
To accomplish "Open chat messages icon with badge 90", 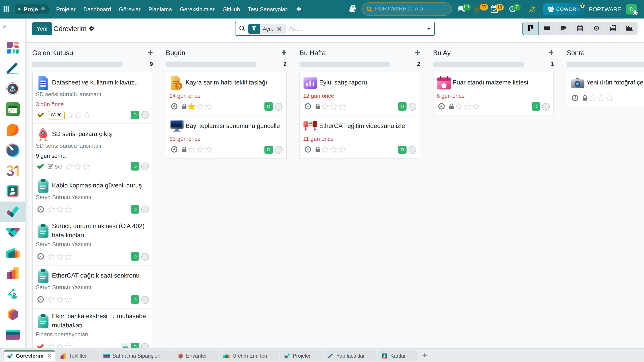I will [461, 9].
